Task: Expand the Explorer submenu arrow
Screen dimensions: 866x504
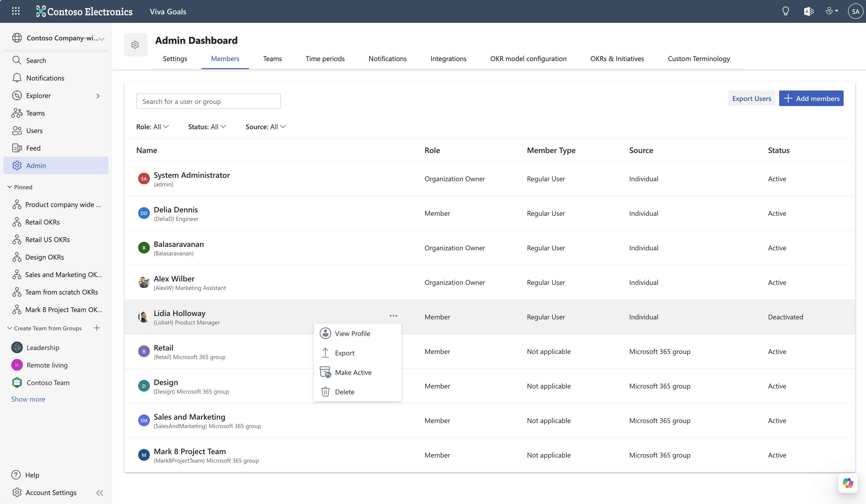Action: tap(98, 96)
